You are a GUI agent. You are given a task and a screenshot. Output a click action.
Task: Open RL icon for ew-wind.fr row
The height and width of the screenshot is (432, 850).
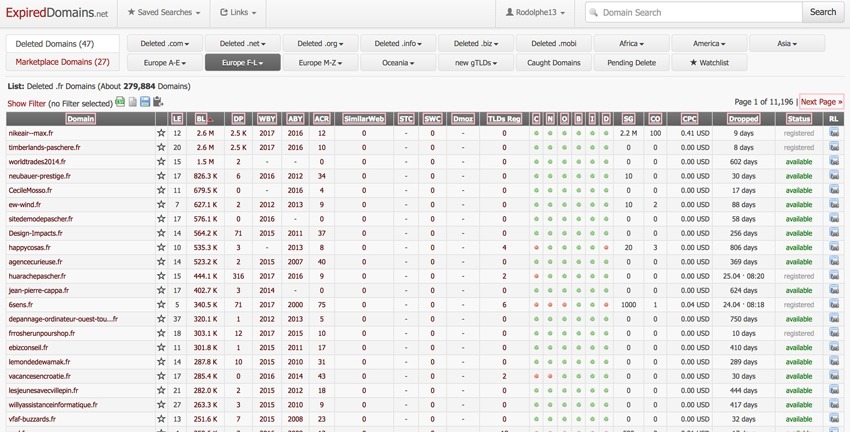(834, 204)
